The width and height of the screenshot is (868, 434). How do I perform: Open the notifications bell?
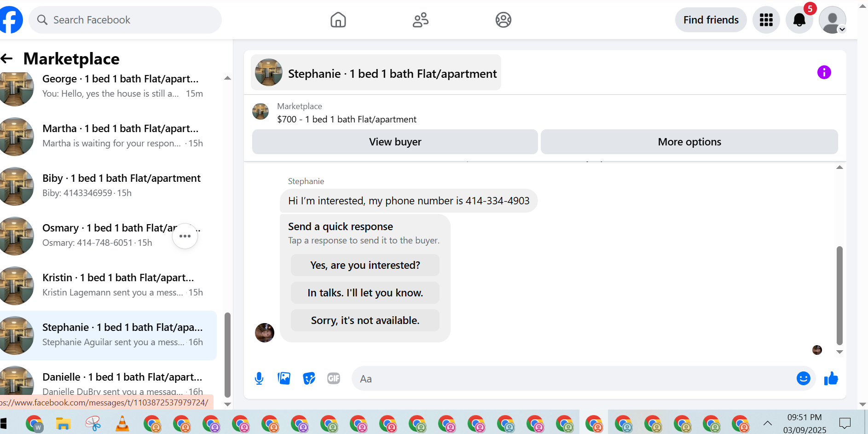pyautogui.click(x=799, y=20)
